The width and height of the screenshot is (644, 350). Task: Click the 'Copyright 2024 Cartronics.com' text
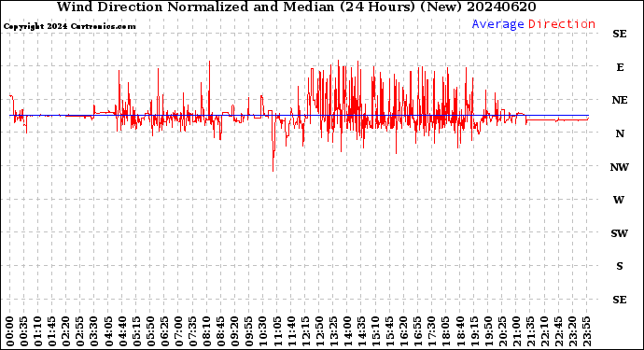click(69, 26)
